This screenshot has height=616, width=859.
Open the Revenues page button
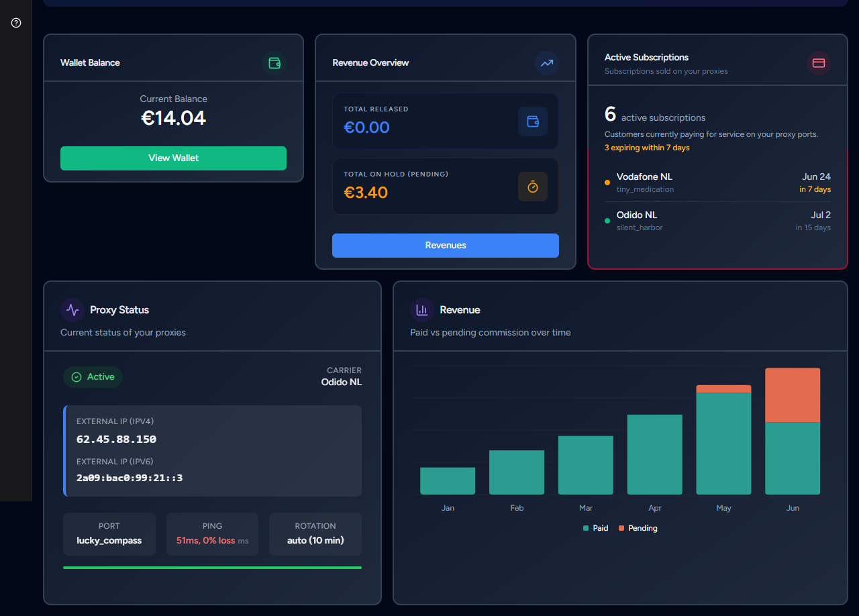click(446, 246)
